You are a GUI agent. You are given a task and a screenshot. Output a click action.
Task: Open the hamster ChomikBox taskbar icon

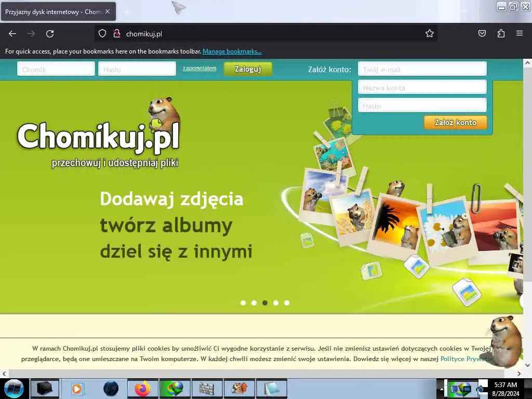click(x=240, y=389)
